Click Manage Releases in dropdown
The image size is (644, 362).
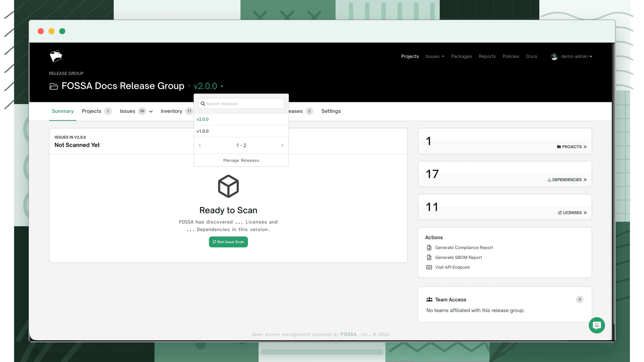point(241,161)
